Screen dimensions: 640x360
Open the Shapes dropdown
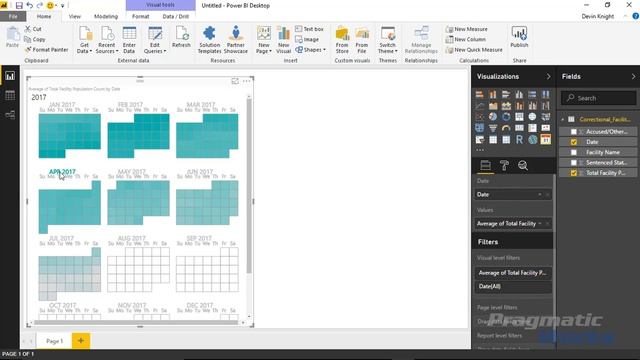point(311,50)
